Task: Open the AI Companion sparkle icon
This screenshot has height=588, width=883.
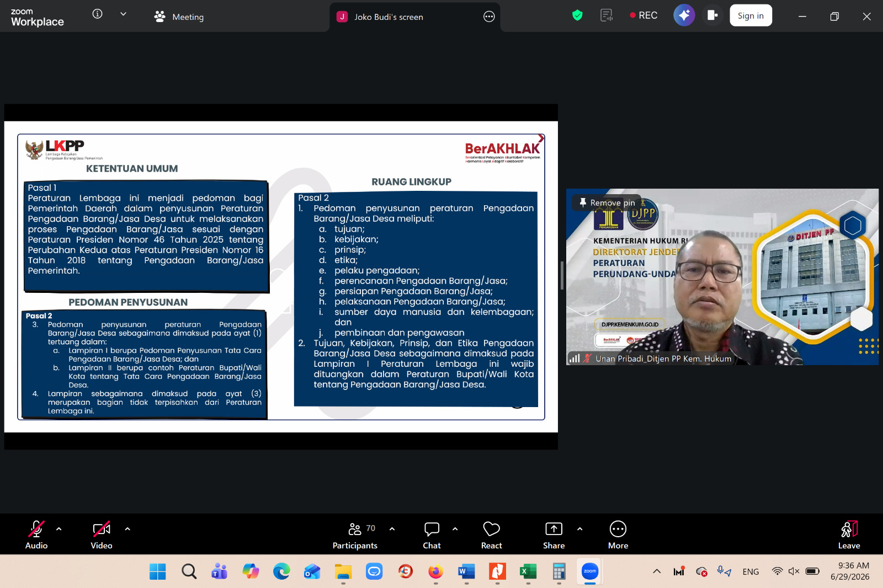Action: 684,15
